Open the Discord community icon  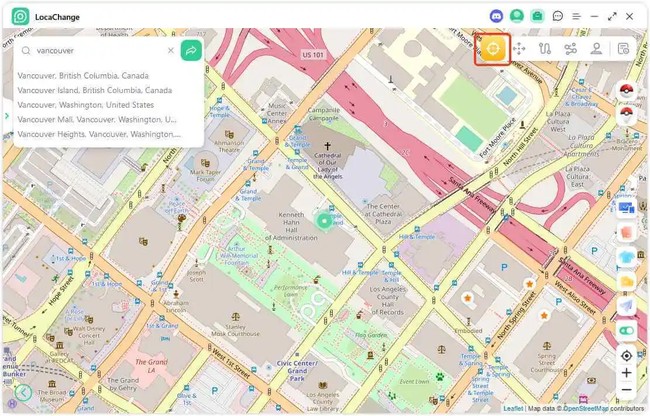click(x=496, y=17)
